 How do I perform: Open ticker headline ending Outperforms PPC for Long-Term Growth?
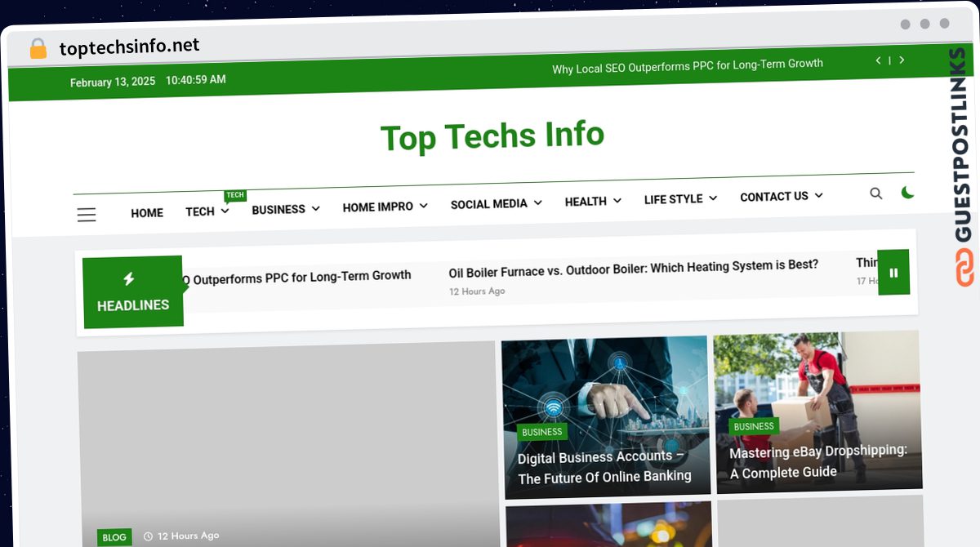[296, 278]
